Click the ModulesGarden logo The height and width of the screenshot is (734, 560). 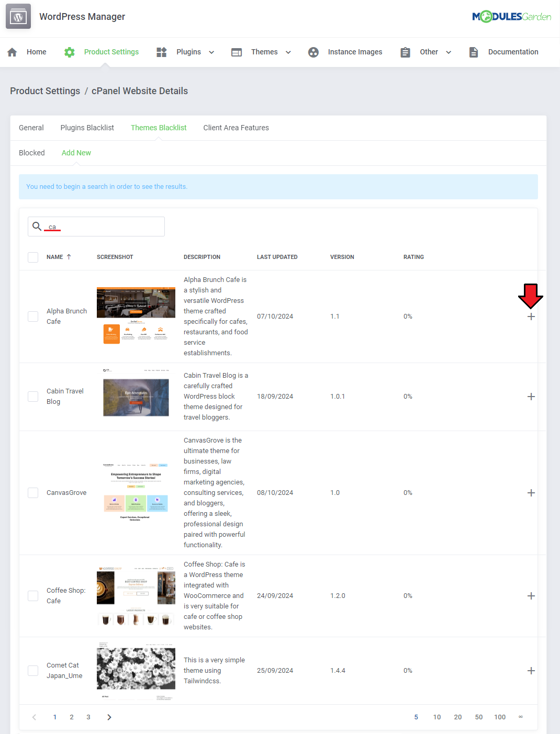512,17
